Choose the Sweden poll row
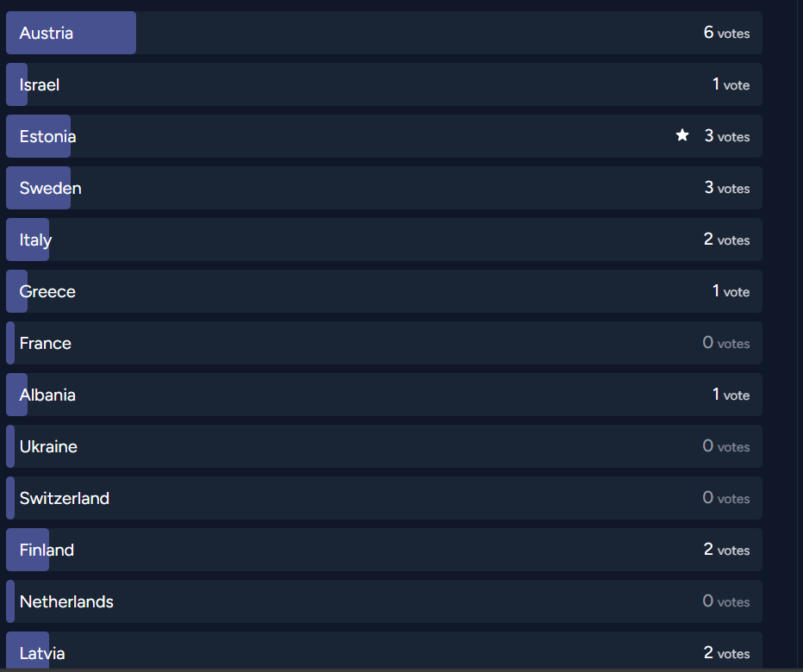803x672 pixels. click(384, 188)
